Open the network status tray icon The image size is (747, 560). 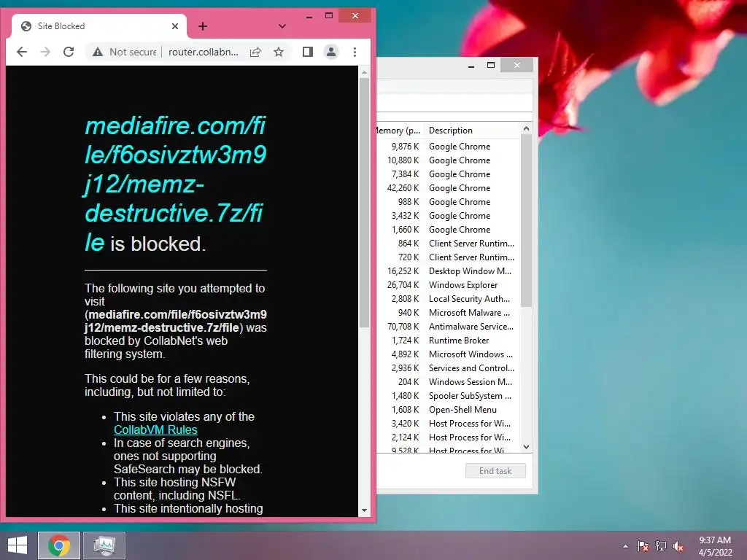pos(661,546)
